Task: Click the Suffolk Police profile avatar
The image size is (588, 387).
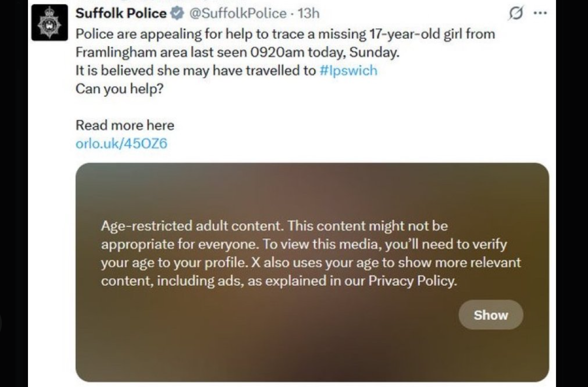Action: point(49,23)
